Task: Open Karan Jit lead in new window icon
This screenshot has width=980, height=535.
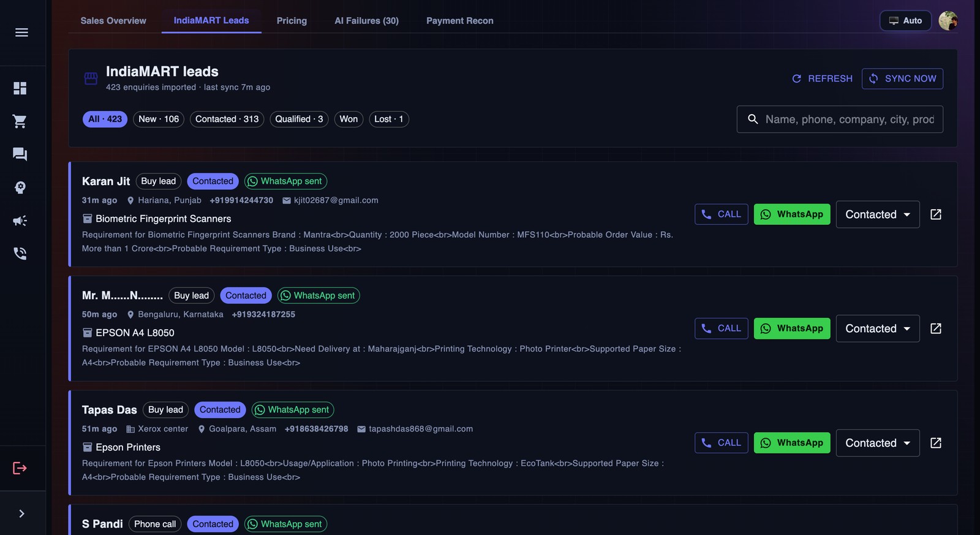Action: (x=936, y=214)
